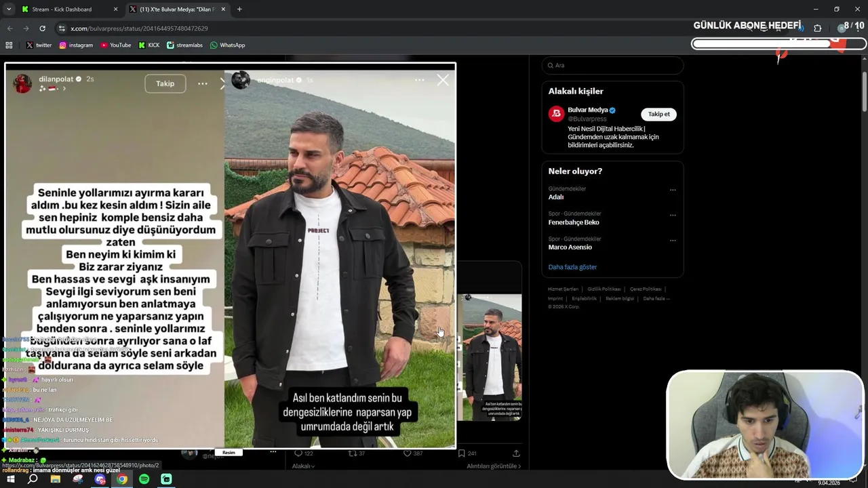Expand the Alakalı replies sort dropdown
The height and width of the screenshot is (488, 868).
(x=303, y=466)
